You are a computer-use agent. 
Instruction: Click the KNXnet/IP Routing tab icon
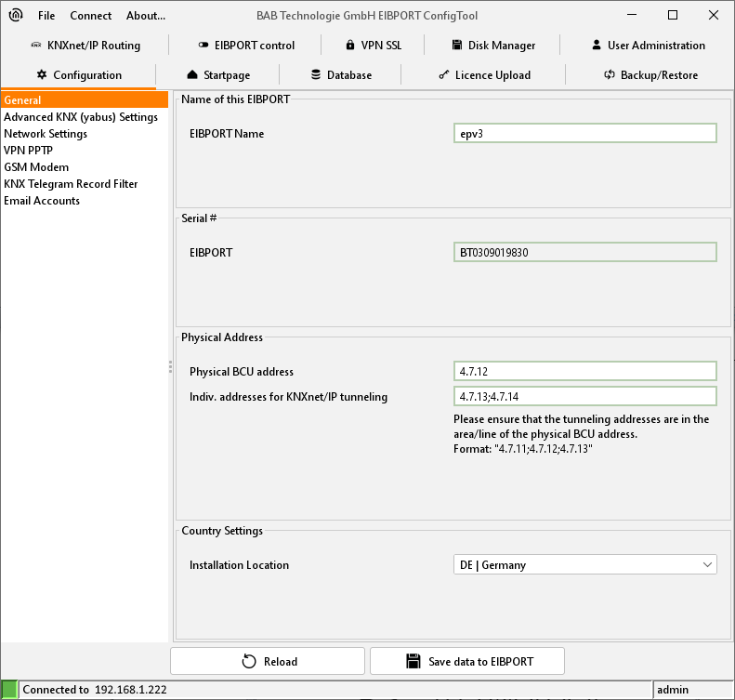35,46
